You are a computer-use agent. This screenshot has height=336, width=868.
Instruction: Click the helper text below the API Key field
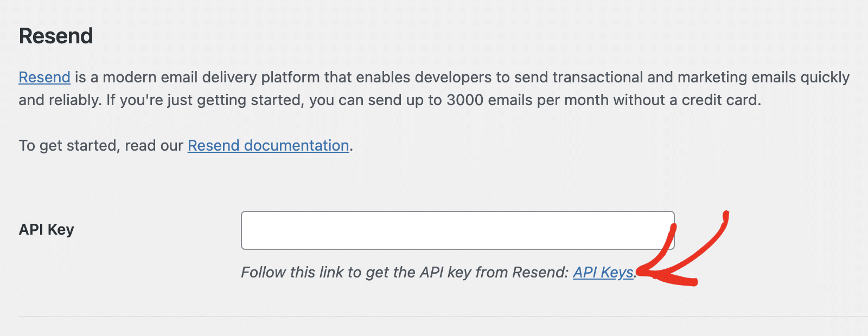point(401,273)
